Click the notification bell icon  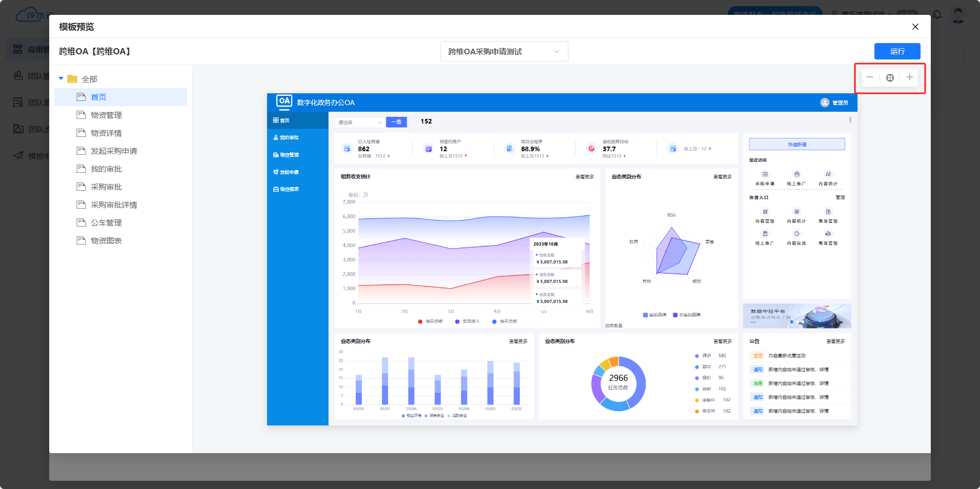937,14
